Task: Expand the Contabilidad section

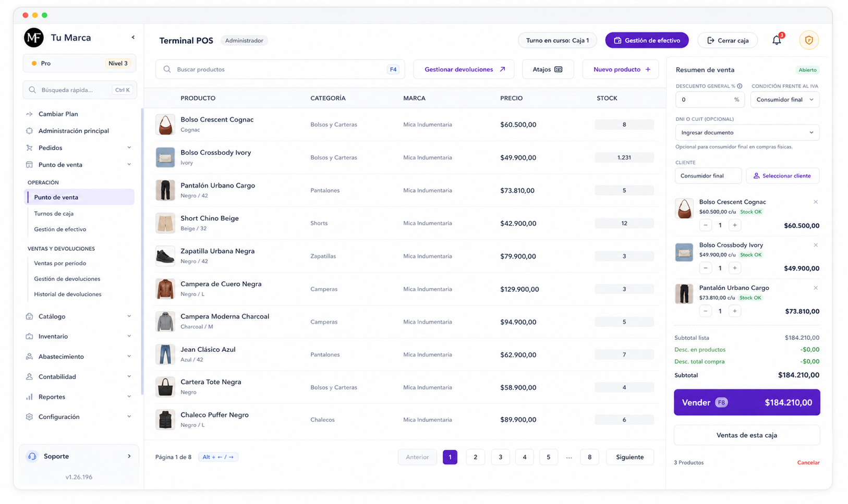Action: point(129,377)
